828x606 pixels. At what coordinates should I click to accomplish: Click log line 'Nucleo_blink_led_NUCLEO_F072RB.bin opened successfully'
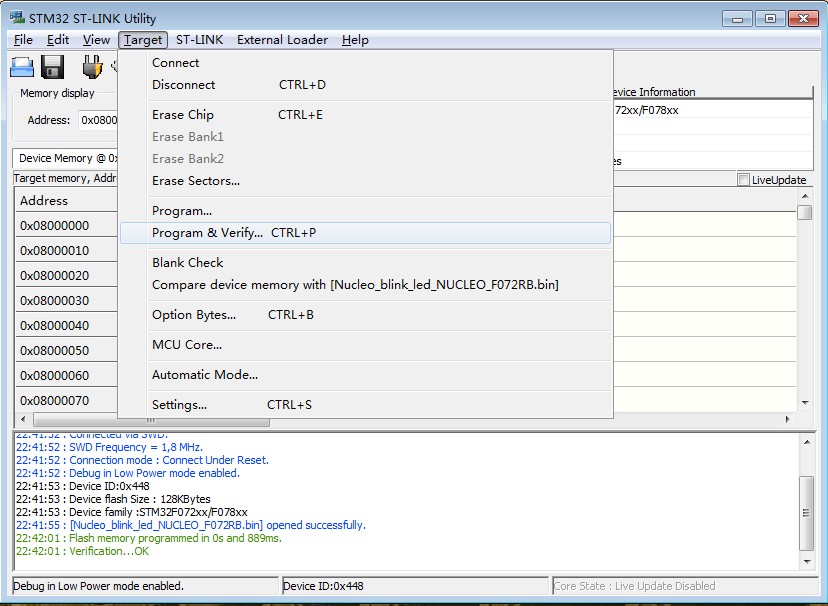[191, 525]
